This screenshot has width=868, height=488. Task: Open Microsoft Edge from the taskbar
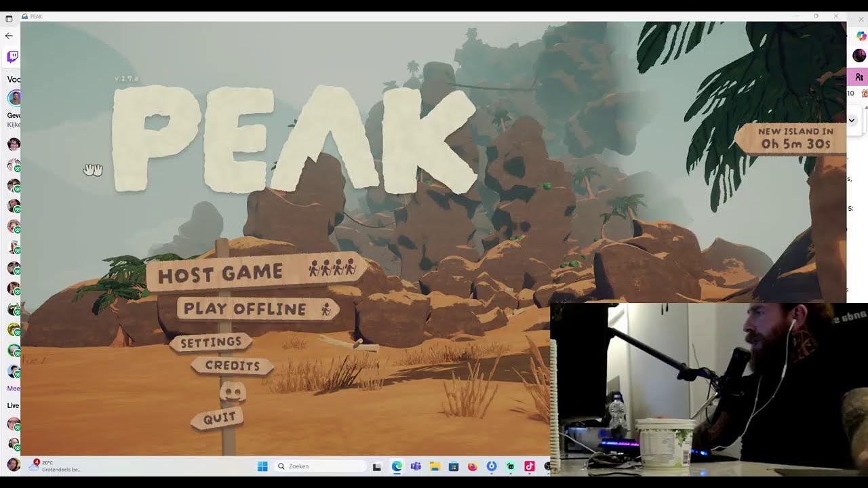pos(397,466)
